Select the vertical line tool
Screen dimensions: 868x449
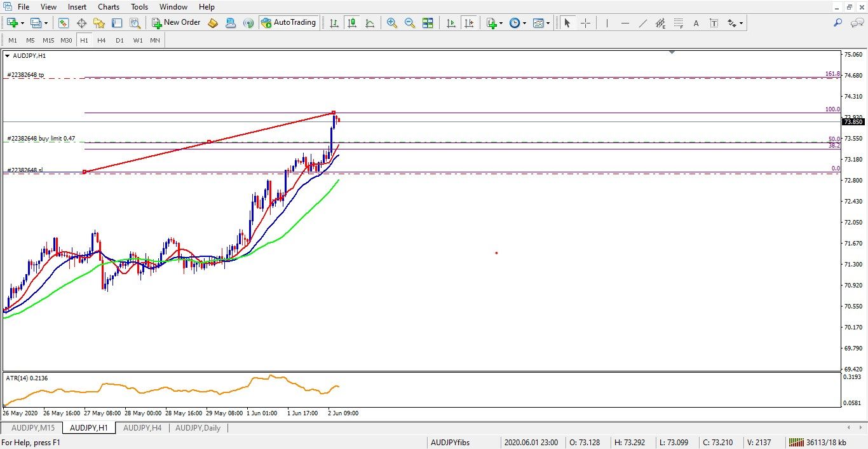click(607, 23)
